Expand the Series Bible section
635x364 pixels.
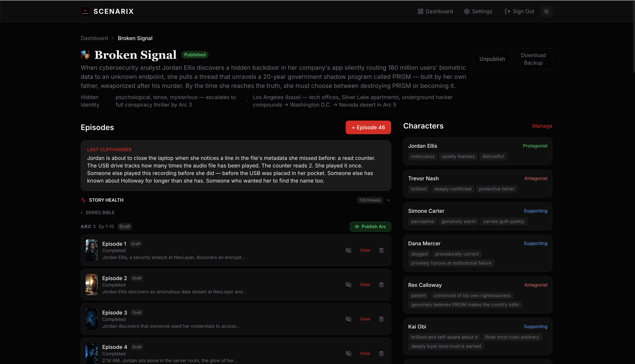(98, 212)
